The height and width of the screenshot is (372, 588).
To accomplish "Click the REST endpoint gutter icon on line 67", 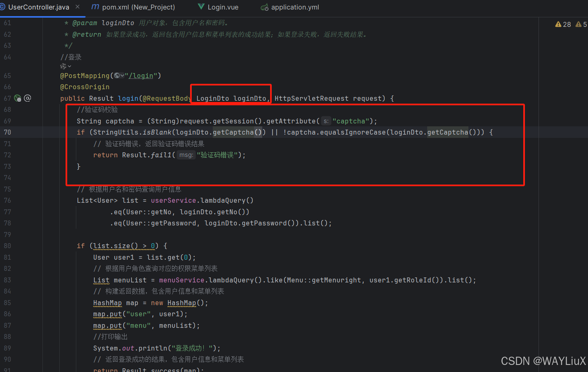I will [x=17, y=98].
